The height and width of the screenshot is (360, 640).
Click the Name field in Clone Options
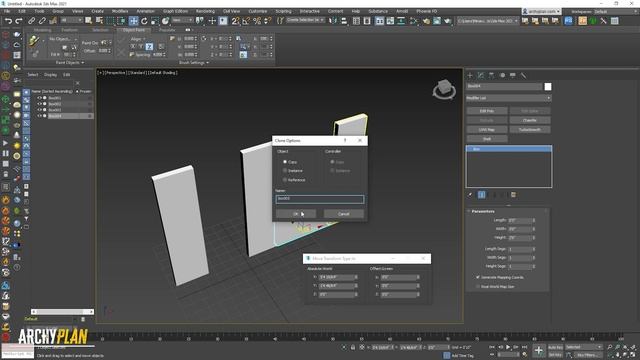320,199
